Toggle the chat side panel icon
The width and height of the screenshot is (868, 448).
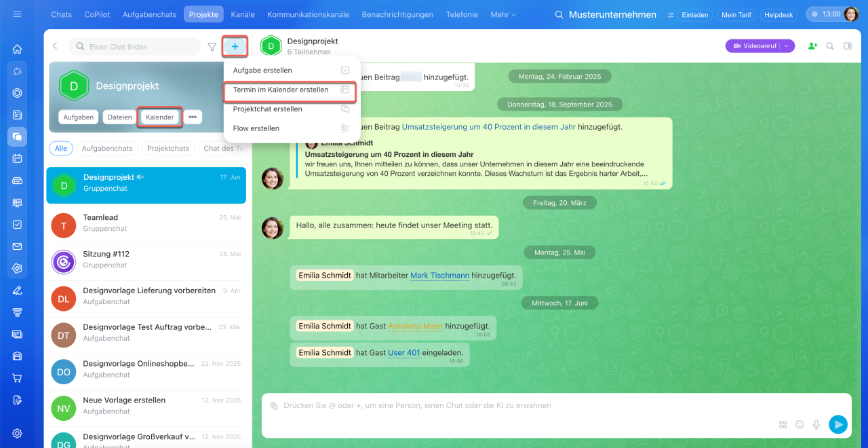coord(848,46)
